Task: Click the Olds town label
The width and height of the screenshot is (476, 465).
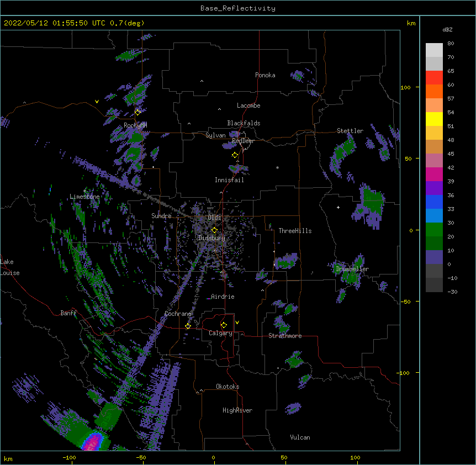Action: pyautogui.click(x=214, y=218)
